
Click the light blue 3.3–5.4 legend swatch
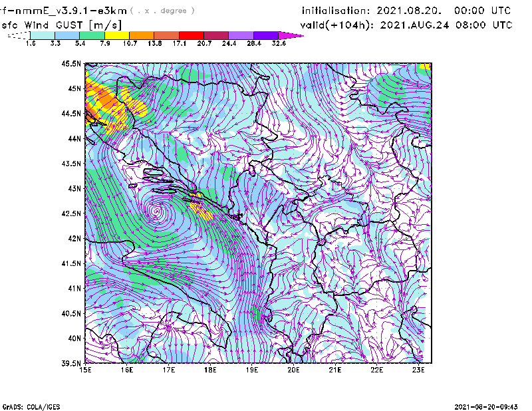click(x=67, y=35)
